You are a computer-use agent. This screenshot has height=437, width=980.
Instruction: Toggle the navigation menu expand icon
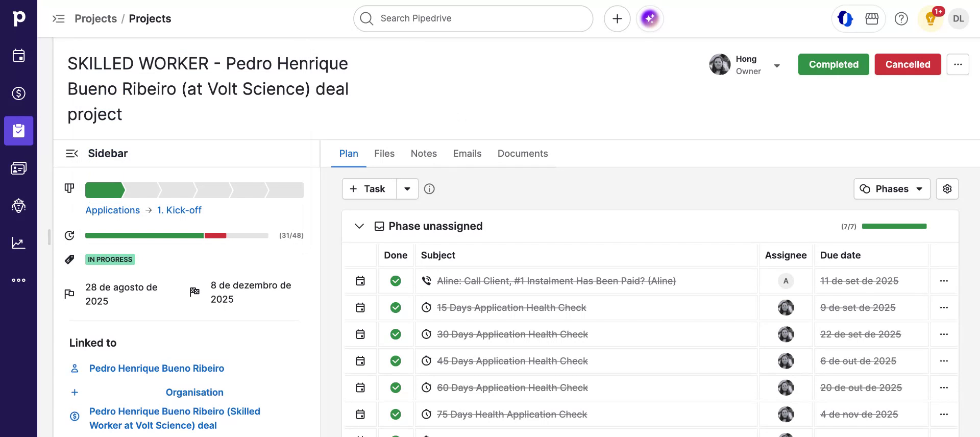tap(59, 19)
